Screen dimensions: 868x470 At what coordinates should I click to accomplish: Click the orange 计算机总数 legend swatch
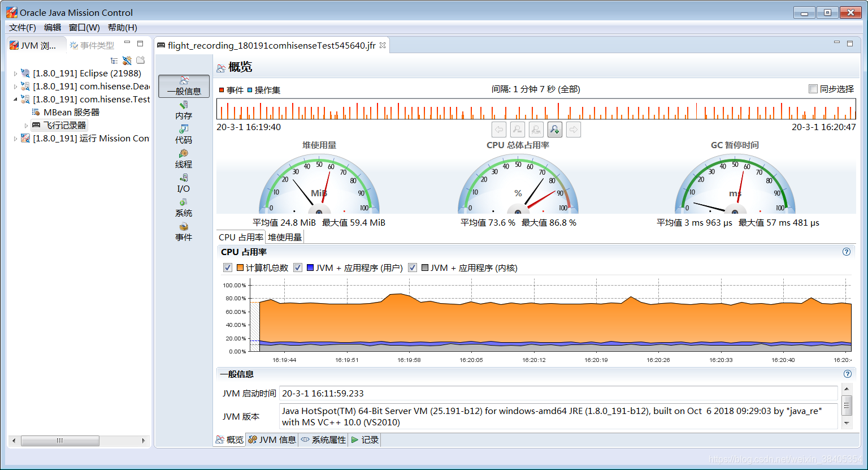pyautogui.click(x=240, y=268)
